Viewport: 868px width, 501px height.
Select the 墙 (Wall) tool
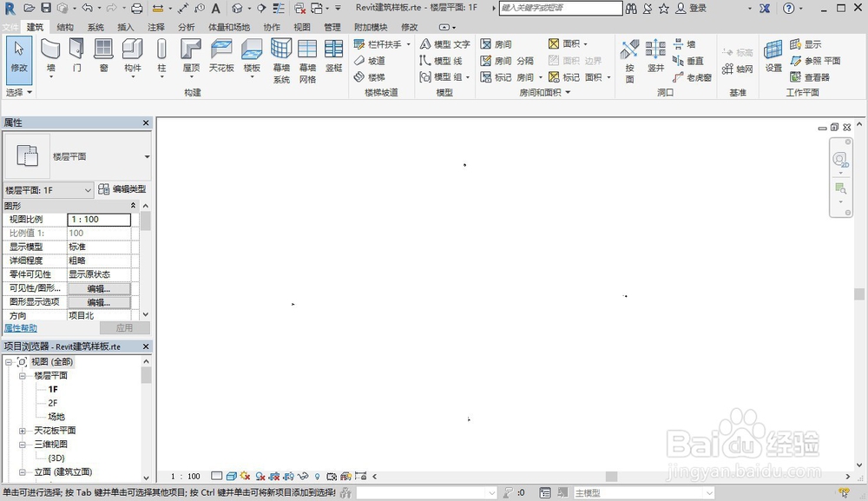[50, 56]
